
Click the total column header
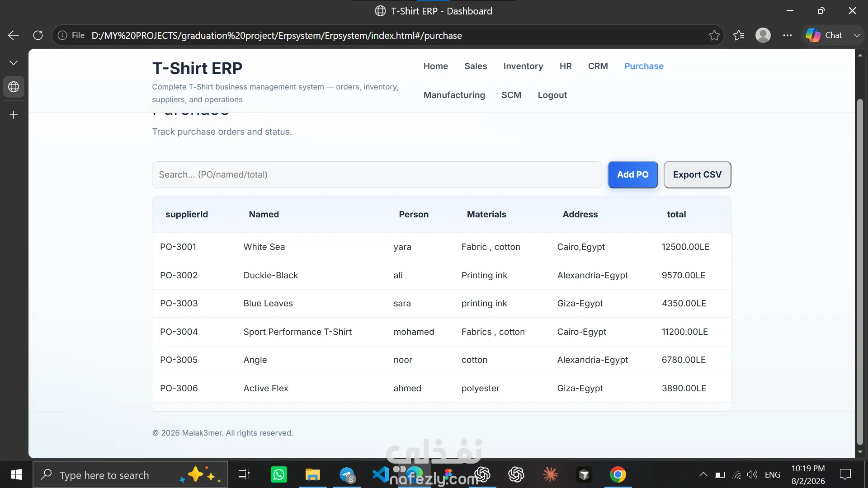click(676, 214)
